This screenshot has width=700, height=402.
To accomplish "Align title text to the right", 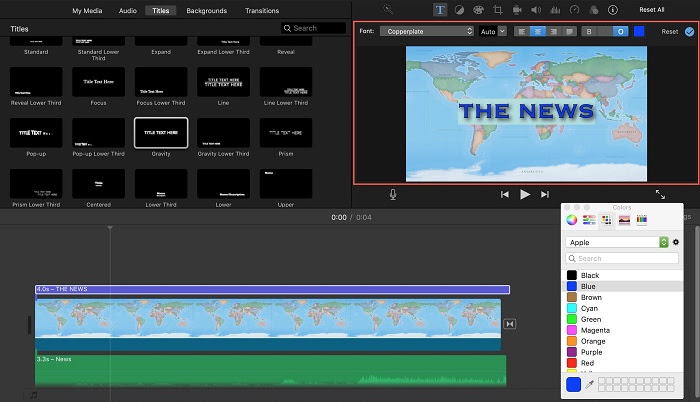I will [x=554, y=32].
